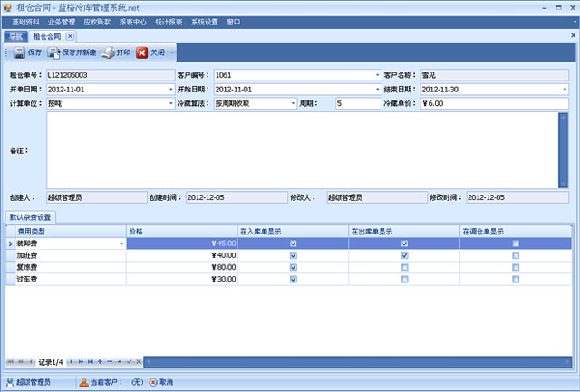Go to next record arrow
Screen dimensions: 580x392
[x=71, y=362]
